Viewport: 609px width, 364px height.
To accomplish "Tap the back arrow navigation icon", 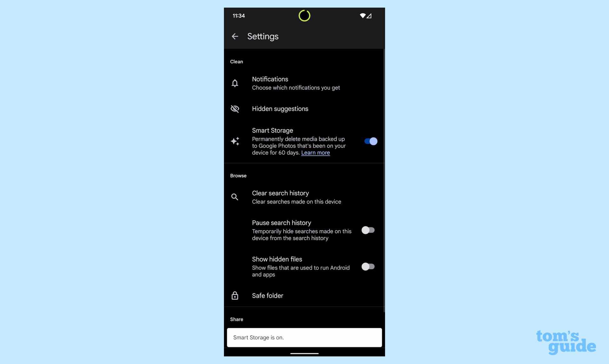I will pos(235,36).
